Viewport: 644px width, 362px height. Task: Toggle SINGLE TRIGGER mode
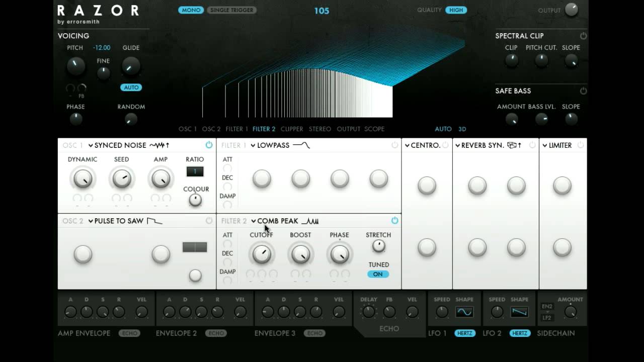pyautogui.click(x=232, y=10)
